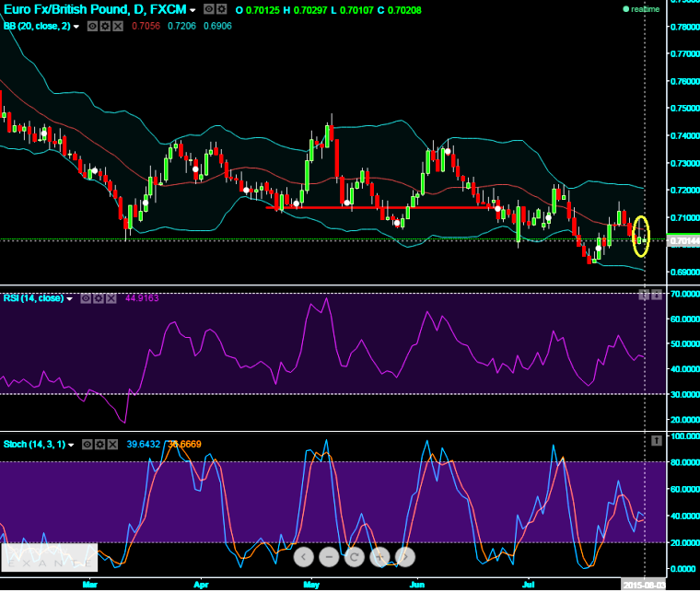Zoom in with round plus button
Image resolution: width=700 pixels, height=592 pixels.
click(x=379, y=557)
